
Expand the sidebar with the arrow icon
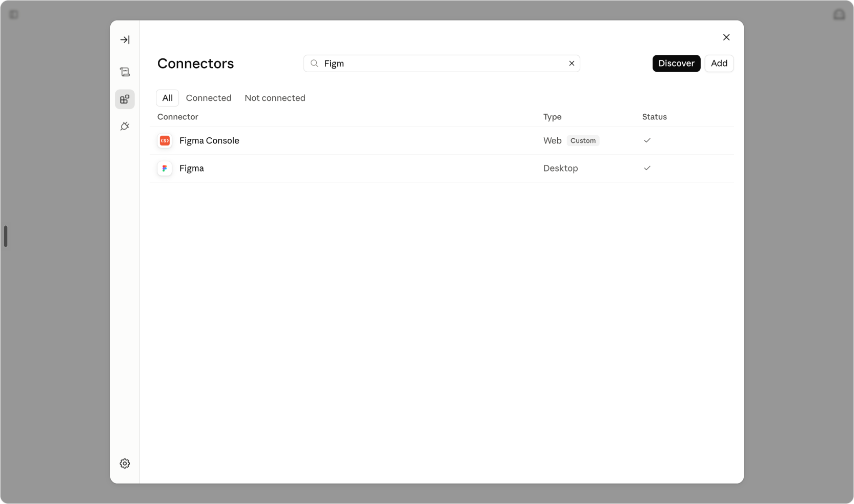(x=125, y=40)
